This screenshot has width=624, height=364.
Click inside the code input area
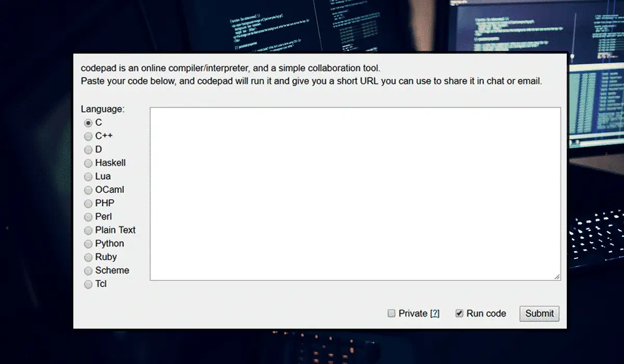(x=355, y=192)
